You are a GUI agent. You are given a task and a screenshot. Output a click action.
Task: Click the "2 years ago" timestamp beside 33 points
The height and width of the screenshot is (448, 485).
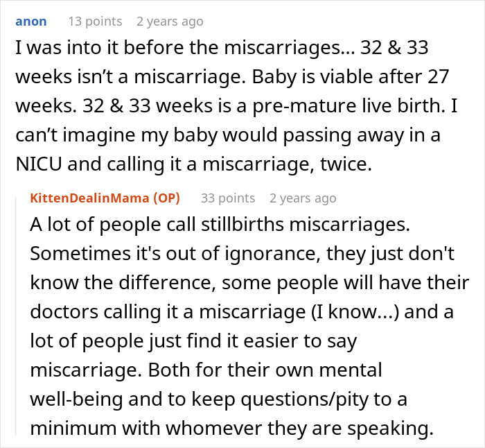tap(303, 198)
